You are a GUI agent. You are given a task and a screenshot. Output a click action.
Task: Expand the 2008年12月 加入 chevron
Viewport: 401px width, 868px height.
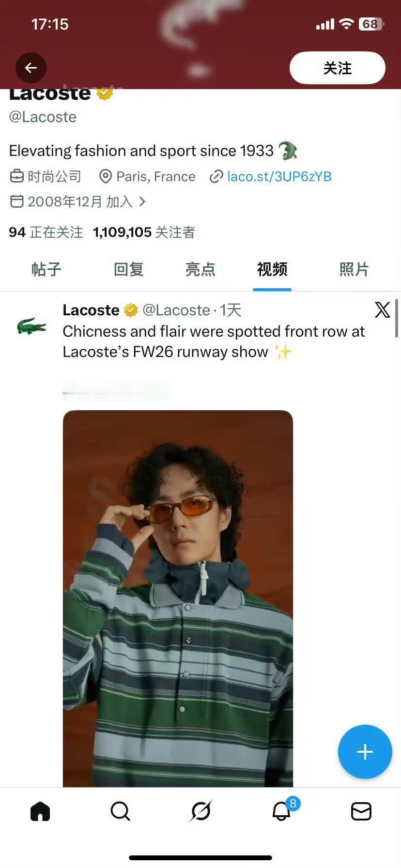(x=142, y=201)
